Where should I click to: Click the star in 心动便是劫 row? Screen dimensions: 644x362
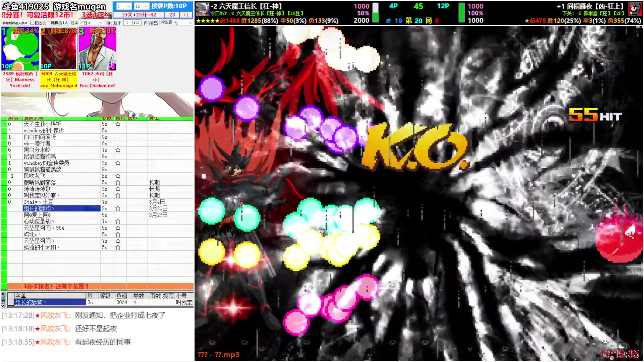[x=118, y=222]
